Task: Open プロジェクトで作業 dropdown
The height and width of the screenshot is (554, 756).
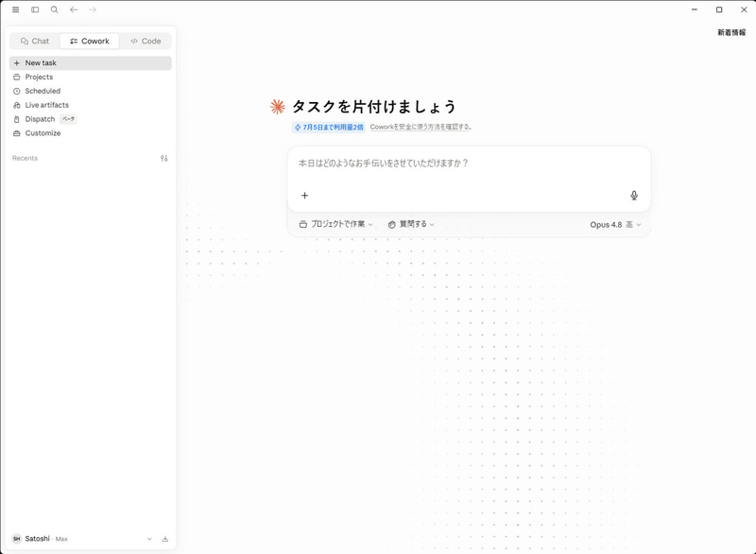Action: [x=336, y=224]
